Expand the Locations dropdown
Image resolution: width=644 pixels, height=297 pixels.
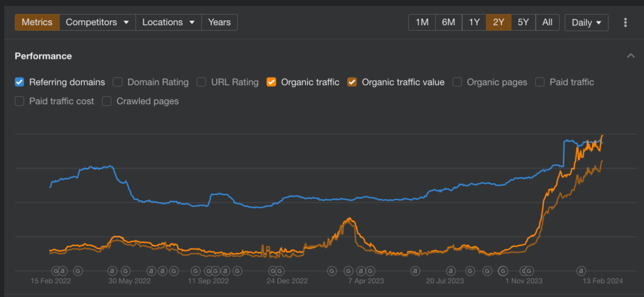pyautogui.click(x=168, y=22)
